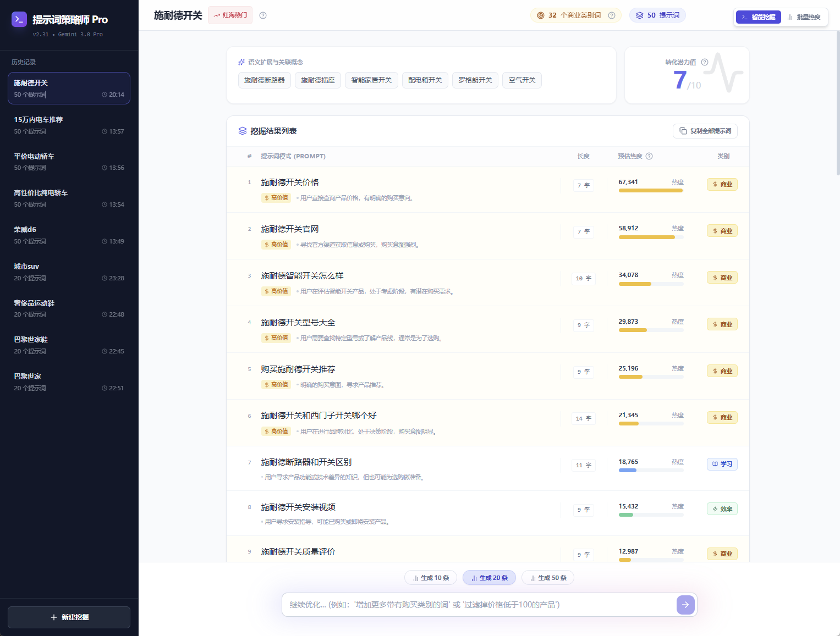Click help icon beside 32个商业类别词

point(612,15)
